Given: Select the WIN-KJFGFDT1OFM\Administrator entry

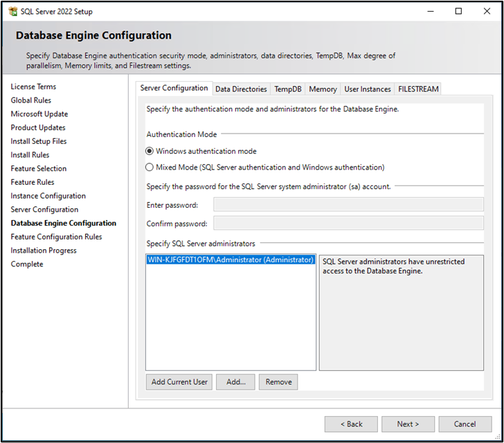Looking at the screenshot, I should tap(231, 260).
